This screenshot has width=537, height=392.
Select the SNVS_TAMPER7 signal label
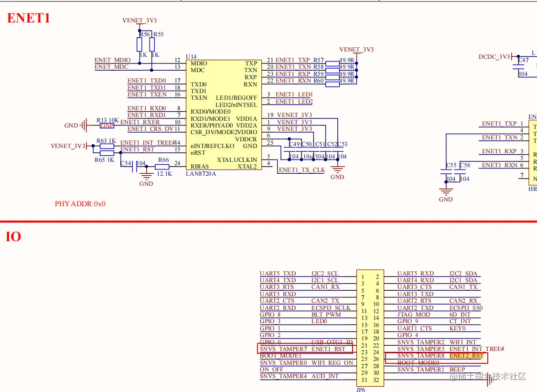(x=283, y=349)
